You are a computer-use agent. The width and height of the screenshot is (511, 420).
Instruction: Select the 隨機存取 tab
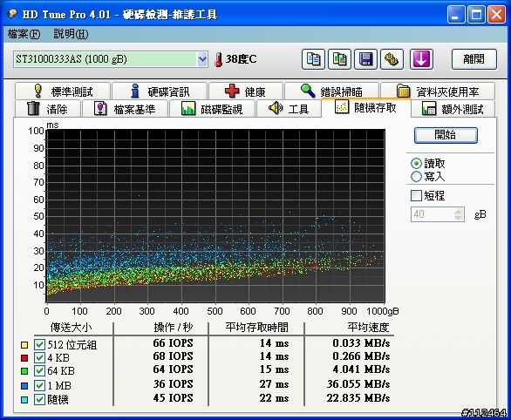click(365, 107)
